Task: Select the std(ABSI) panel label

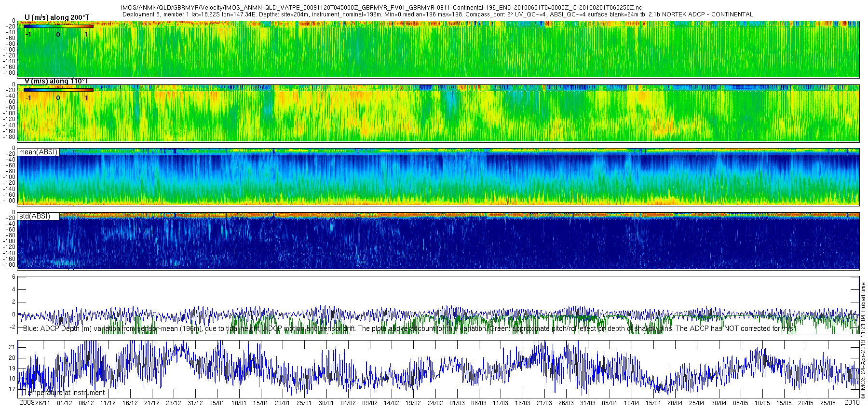Action: [x=35, y=216]
